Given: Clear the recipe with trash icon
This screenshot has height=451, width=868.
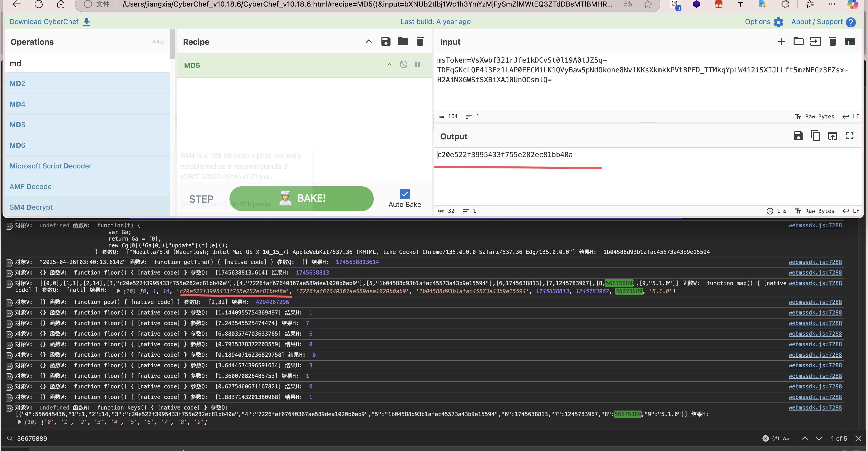Looking at the screenshot, I should [420, 41].
